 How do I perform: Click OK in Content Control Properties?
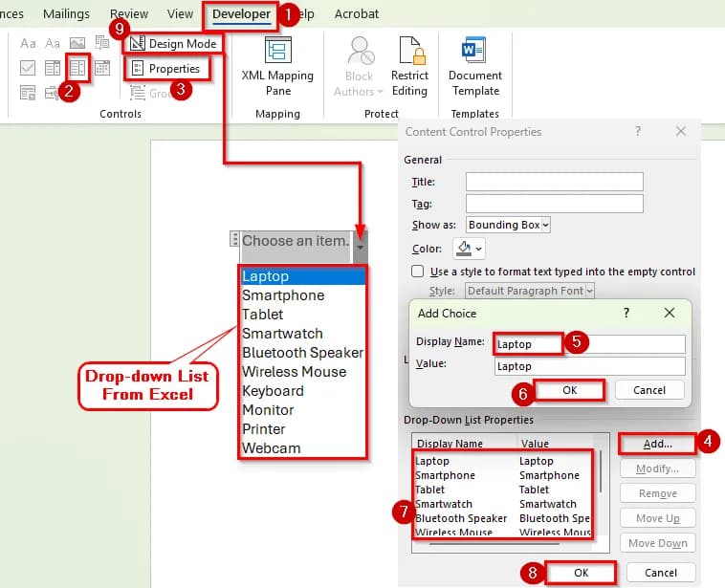coord(581,573)
